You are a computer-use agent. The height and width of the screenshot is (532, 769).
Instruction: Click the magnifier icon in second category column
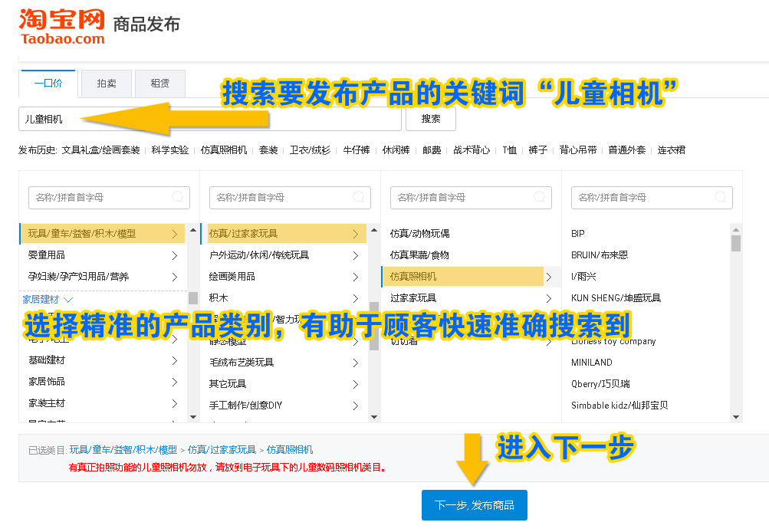357,197
